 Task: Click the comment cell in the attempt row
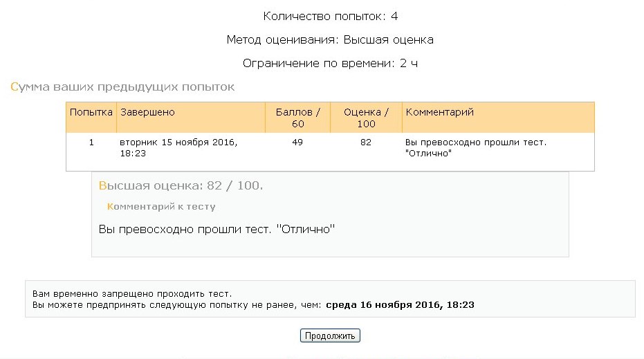pyautogui.click(x=476, y=147)
